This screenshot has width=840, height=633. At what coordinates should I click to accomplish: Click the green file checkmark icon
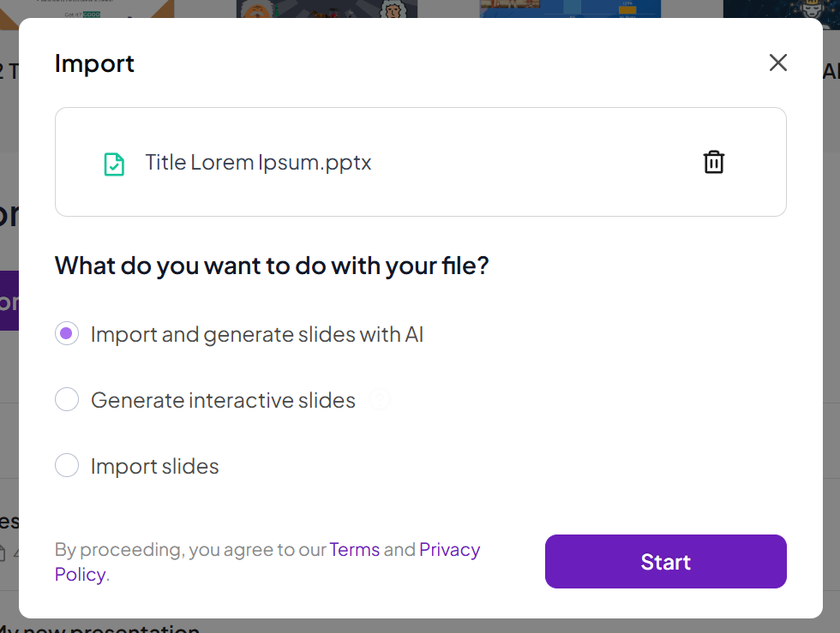[114, 164]
